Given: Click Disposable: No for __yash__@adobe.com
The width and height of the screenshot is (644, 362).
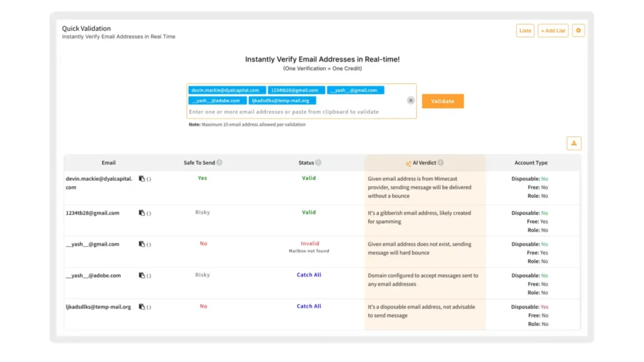Looking at the screenshot, I should coord(530,276).
